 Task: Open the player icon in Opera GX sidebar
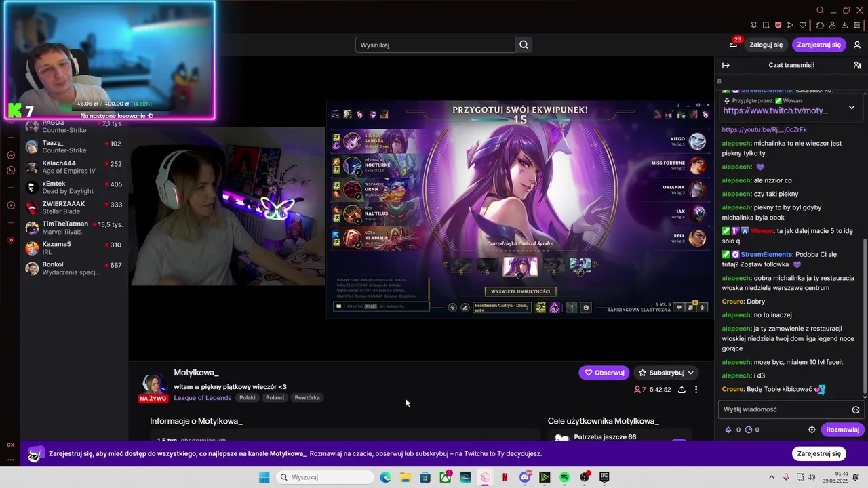pyautogui.click(x=11, y=205)
